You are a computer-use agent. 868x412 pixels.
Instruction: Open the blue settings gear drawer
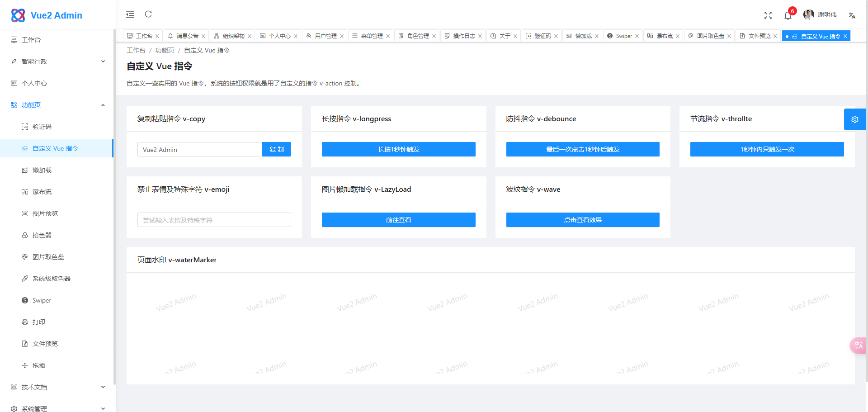pos(855,119)
